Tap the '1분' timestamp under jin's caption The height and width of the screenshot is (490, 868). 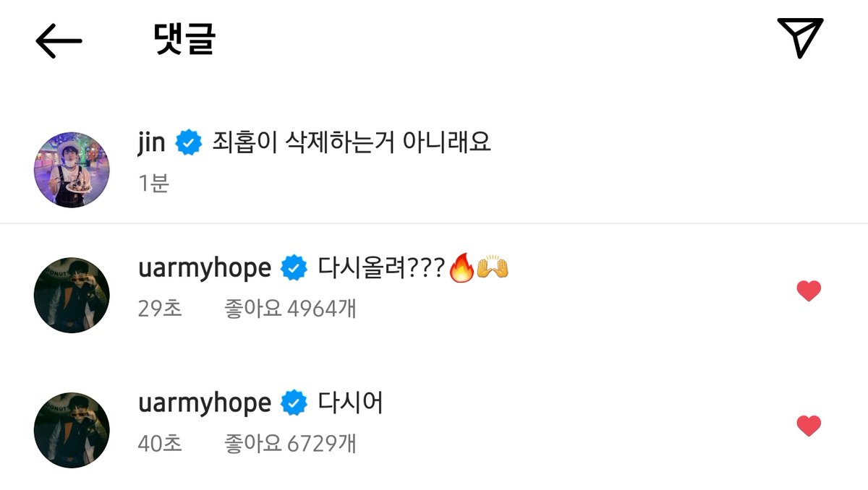click(153, 183)
